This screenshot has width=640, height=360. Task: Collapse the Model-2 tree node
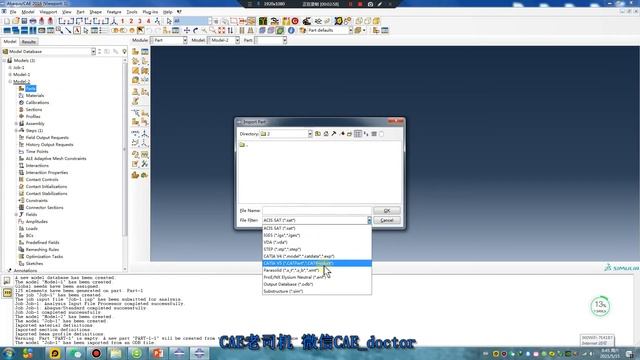click(x=10, y=82)
